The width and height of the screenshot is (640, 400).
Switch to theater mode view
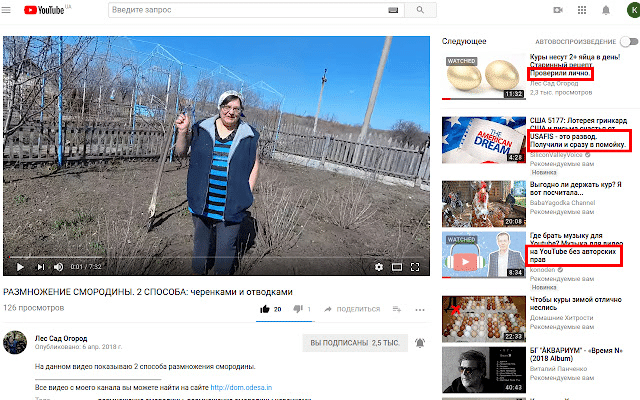(x=397, y=267)
